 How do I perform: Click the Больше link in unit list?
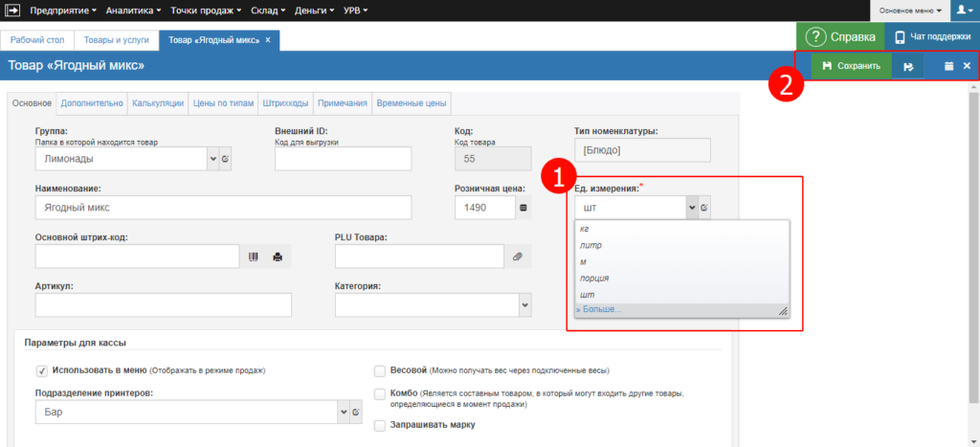coord(599,310)
